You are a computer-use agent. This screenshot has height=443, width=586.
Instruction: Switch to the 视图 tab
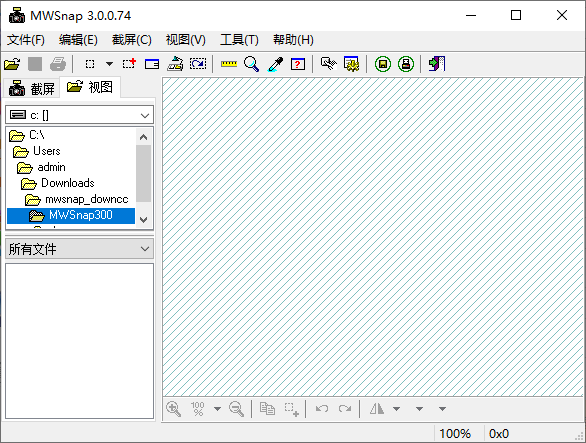point(90,87)
